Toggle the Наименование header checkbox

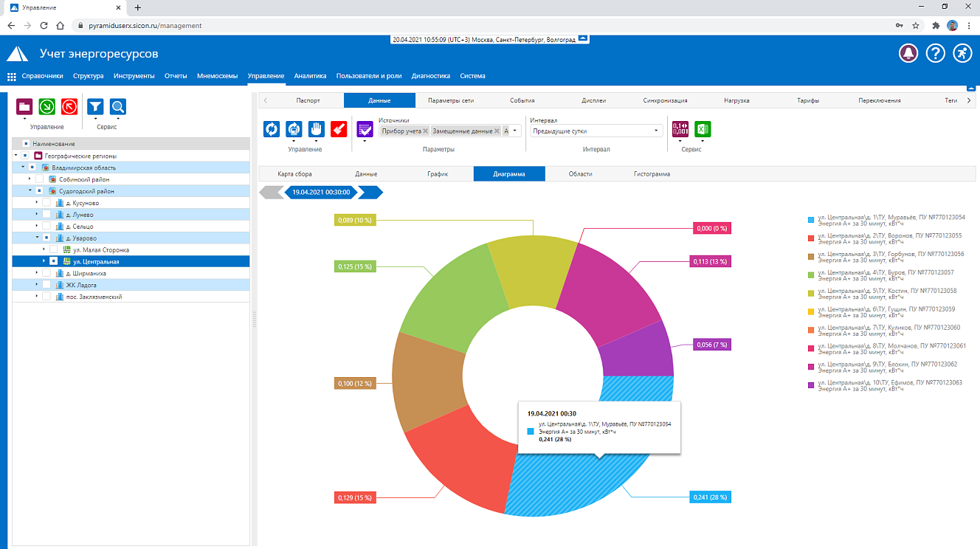26,144
